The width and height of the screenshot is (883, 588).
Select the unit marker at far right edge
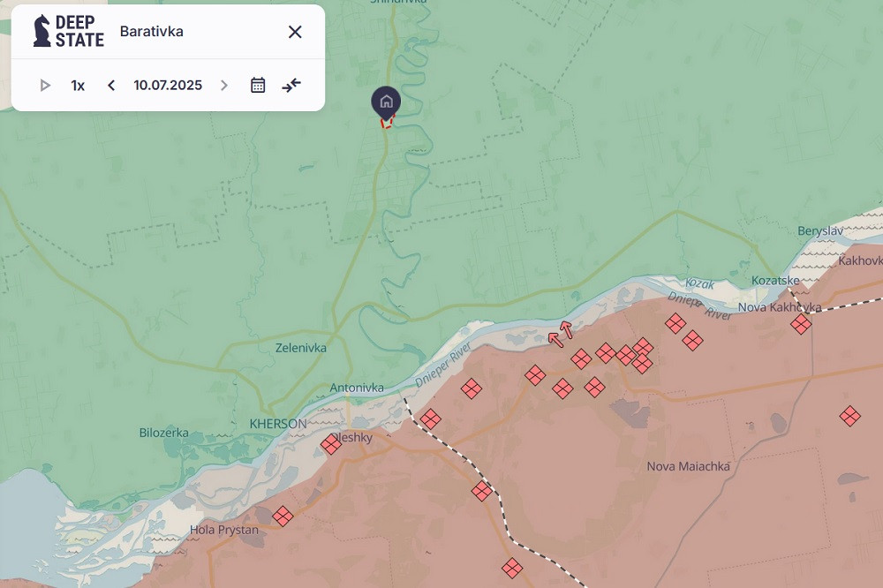point(849,416)
